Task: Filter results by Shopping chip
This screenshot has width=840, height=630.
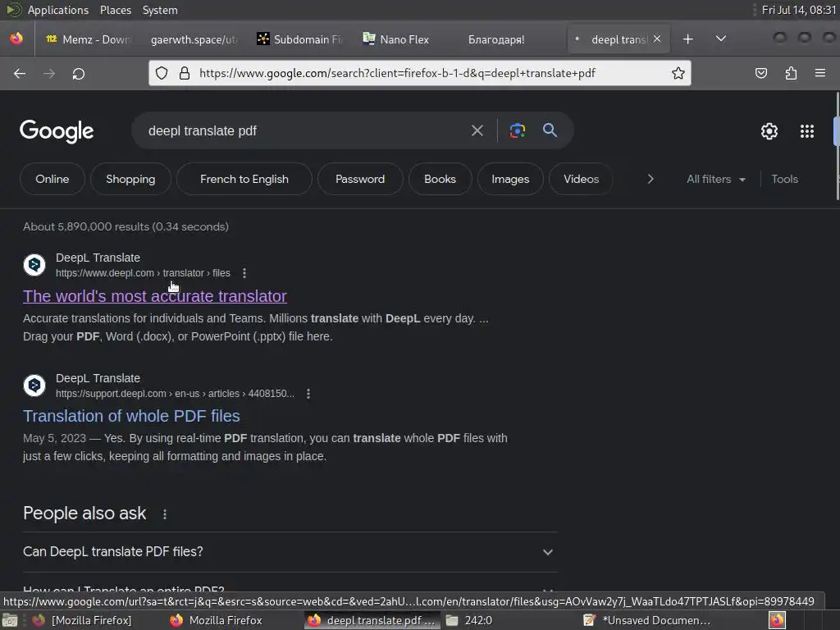Action: point(130,179)
